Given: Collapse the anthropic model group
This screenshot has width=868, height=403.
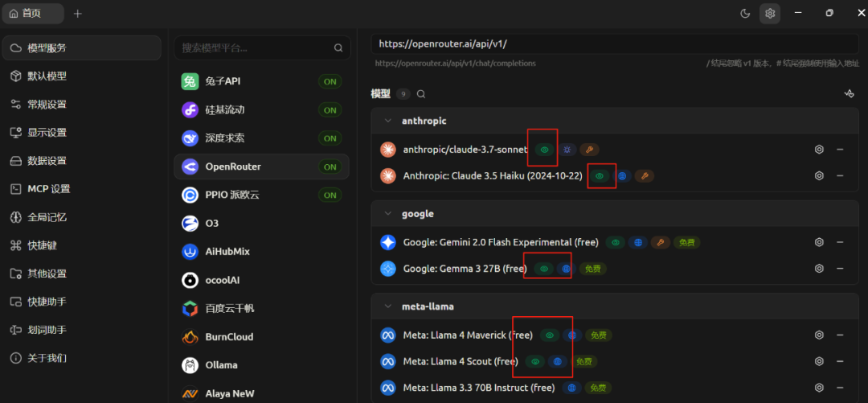Looking at the screenshot, I should tap(389, 121).
